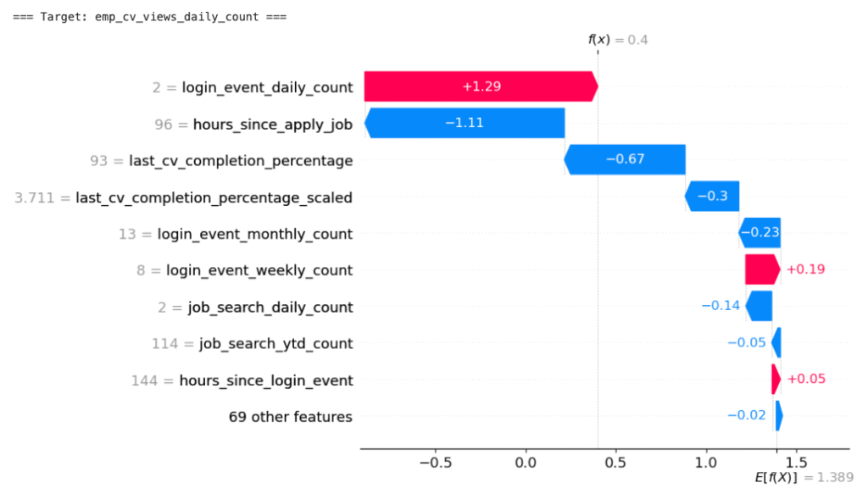Select the blue -0.67 contribution bar

(x=625, y=159)
